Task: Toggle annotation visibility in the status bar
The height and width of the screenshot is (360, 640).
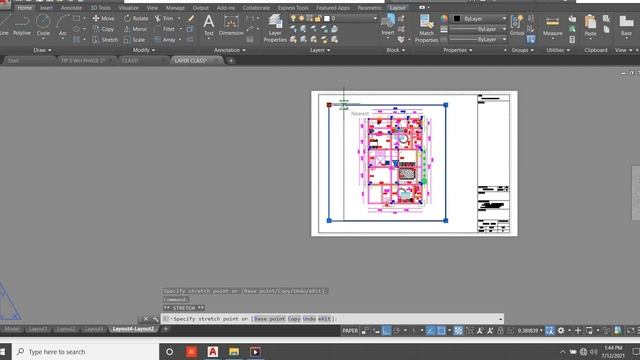Action: coord(480,331)
